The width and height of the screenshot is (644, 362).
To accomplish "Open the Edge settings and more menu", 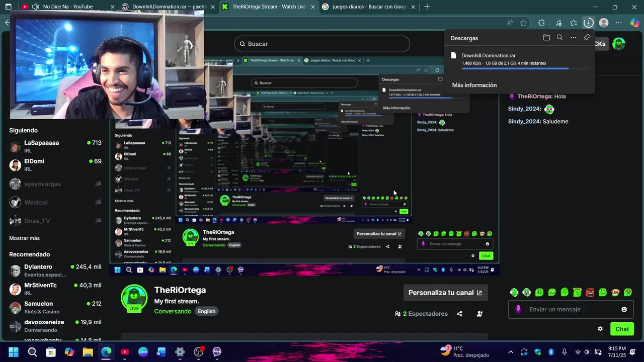I will tap(619, 23).
